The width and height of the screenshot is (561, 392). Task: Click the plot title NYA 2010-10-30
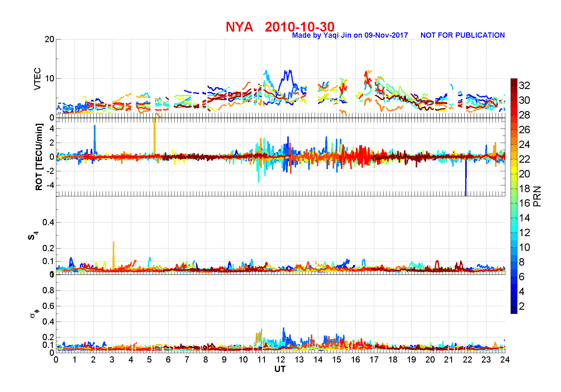click(280, 27)
